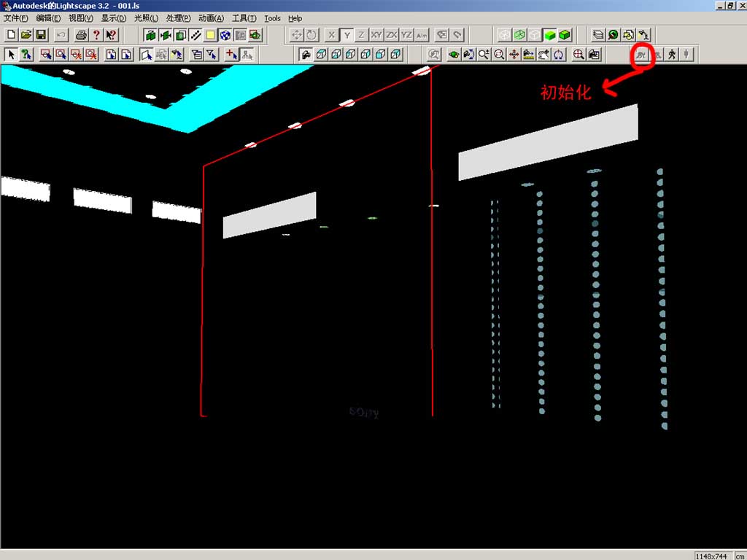Image resolution: width=747 pixels, height=560 pixels.
Task: Toggle the YZ plane constraint
Action: pos(406,35)
